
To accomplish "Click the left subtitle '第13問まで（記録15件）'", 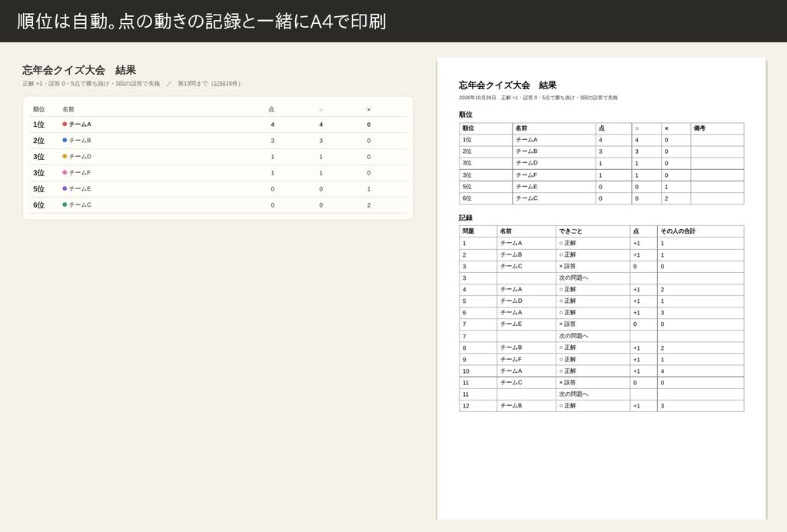I will pos(209,84).
